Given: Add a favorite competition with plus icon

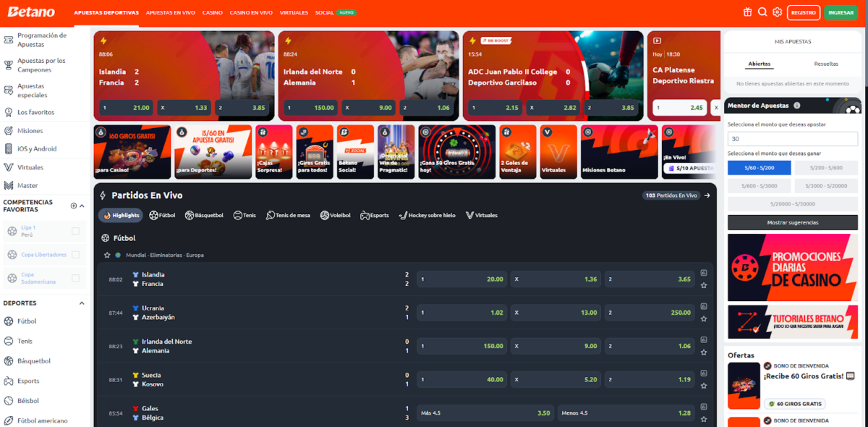Looking at the screenshot, I should click(x=73, y=206).
